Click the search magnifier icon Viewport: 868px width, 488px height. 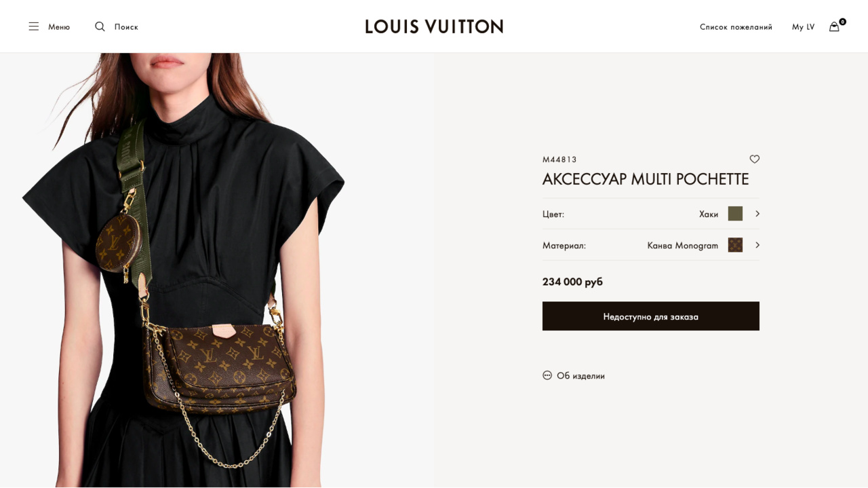pos(100,26)
